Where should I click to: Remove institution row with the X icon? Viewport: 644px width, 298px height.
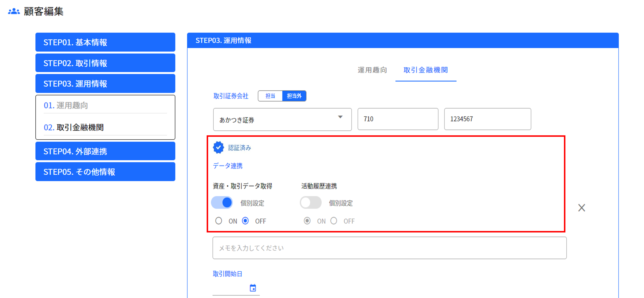(x=582, y=208)
